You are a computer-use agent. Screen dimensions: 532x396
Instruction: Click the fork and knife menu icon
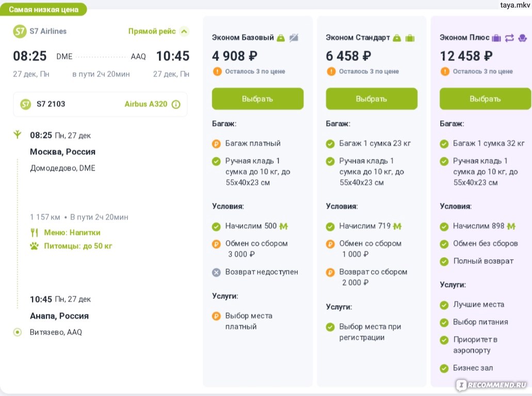tap(35, 232)
